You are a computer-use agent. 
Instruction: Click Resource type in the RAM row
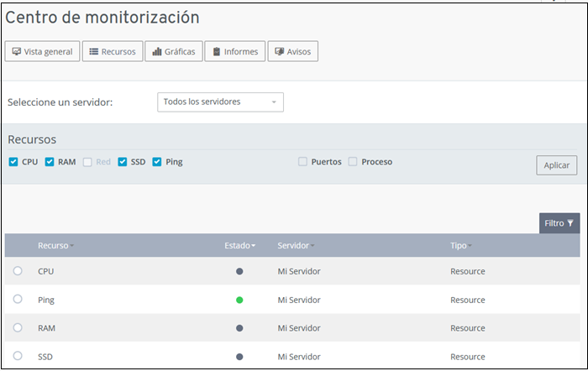click(x=468, y=328)
